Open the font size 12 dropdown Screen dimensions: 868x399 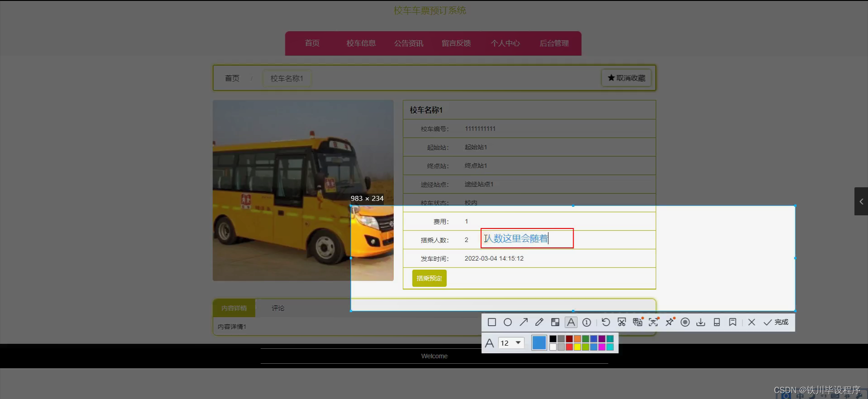[518, 343]
